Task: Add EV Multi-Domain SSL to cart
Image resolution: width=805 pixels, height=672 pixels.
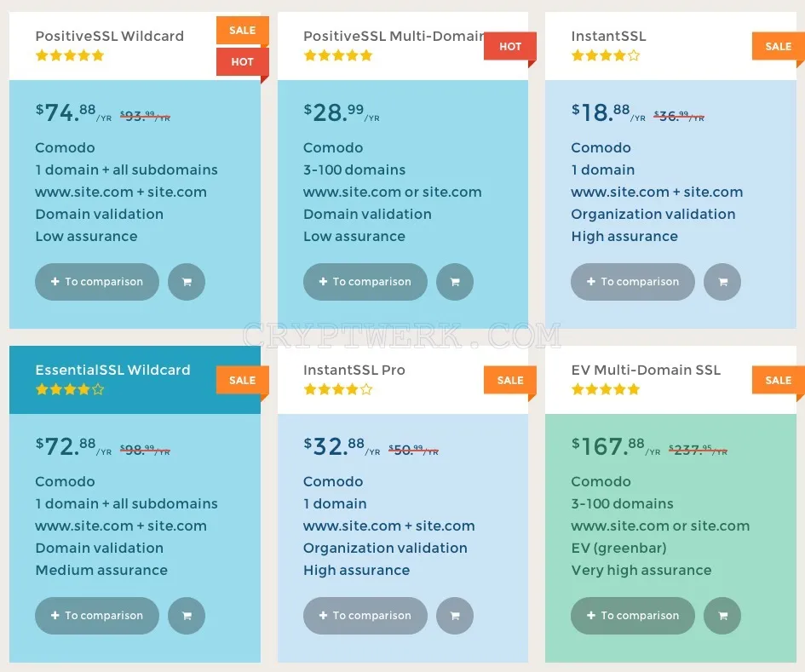Action: click(x=722, y=616)
